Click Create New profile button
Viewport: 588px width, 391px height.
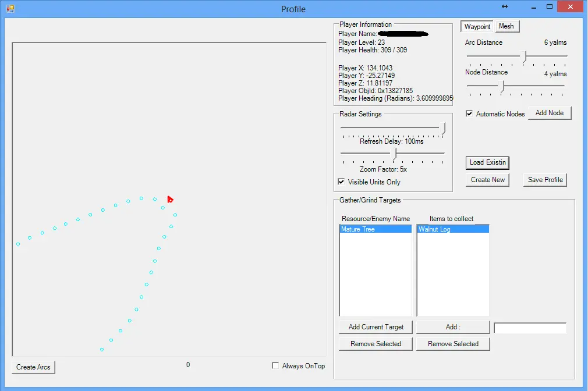[x=488, y=180]
